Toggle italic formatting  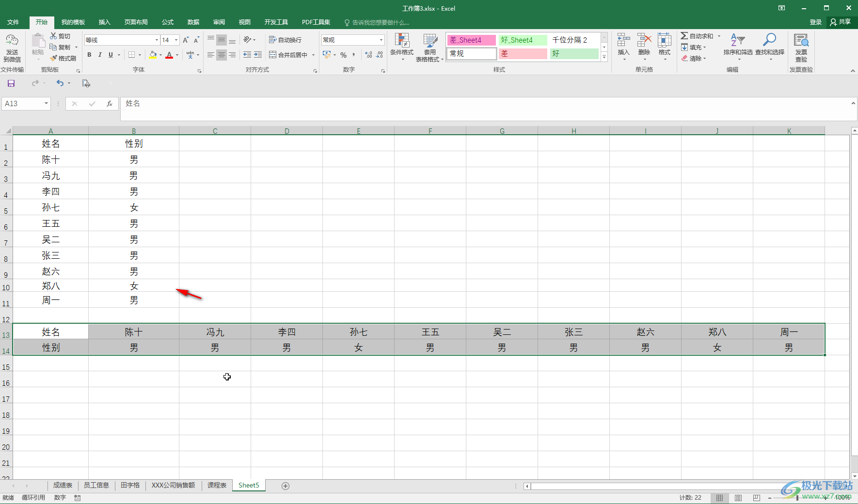coord(100,55)
